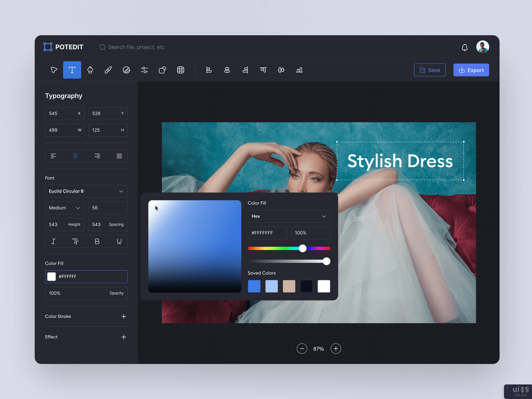532x399 pixels.
Task: Toggle bold text formatting
Action: click(97, 241)
